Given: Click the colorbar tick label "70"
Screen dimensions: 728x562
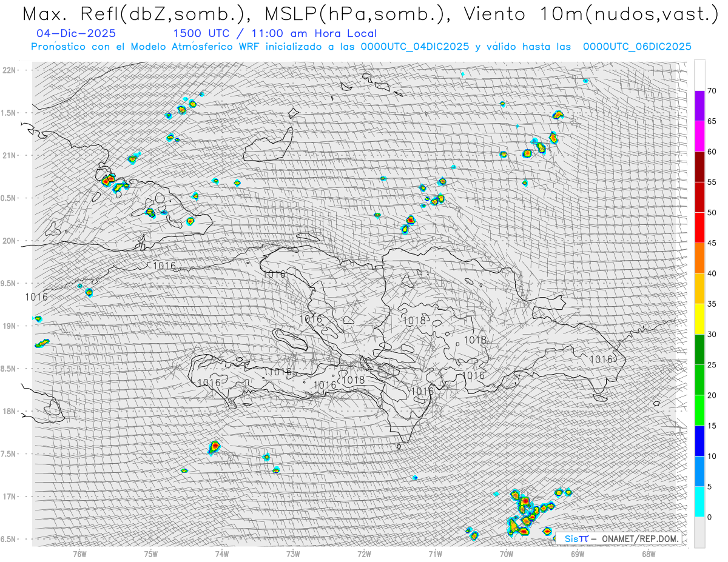Looking at the screenshot, I should tap(712, 91).
